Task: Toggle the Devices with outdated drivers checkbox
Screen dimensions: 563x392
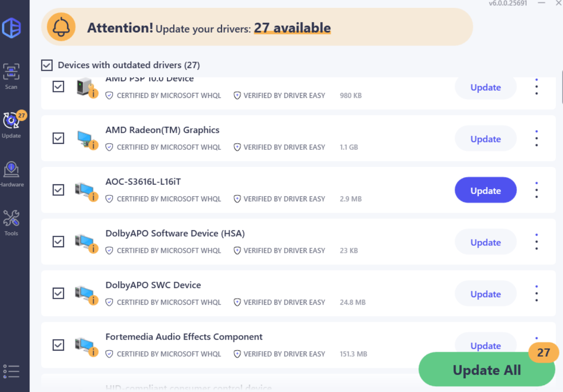Action: pos(47,65)
